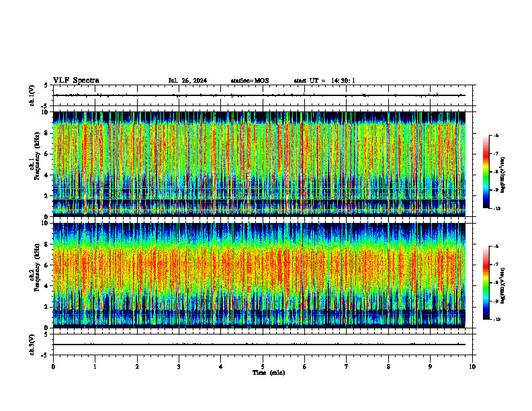
Task: Click the "VLF Spectra" plot title
Action: (77, 81)
